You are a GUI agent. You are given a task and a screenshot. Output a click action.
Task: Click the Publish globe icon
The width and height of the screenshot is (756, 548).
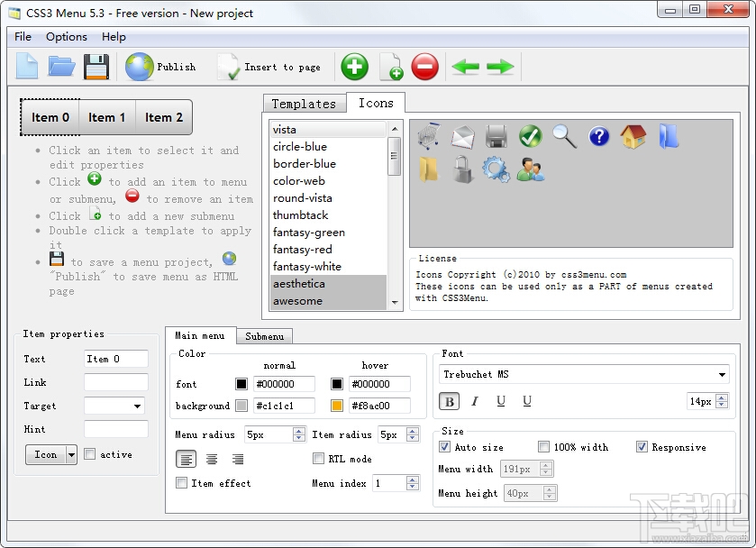(x=139, y=67)
